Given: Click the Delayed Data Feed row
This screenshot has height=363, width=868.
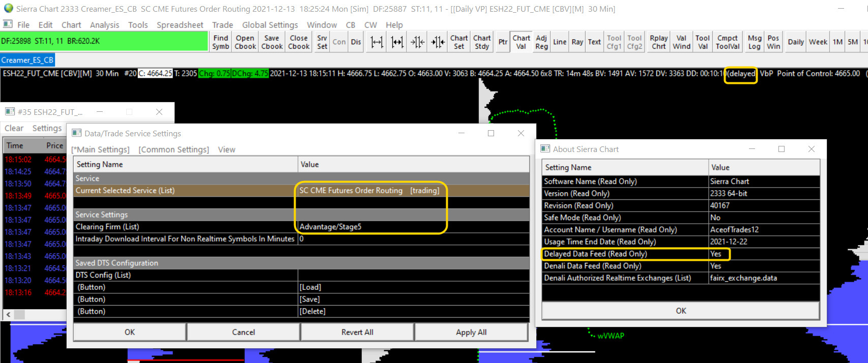Looking at the screenshot, I should [x=681, y=254].
